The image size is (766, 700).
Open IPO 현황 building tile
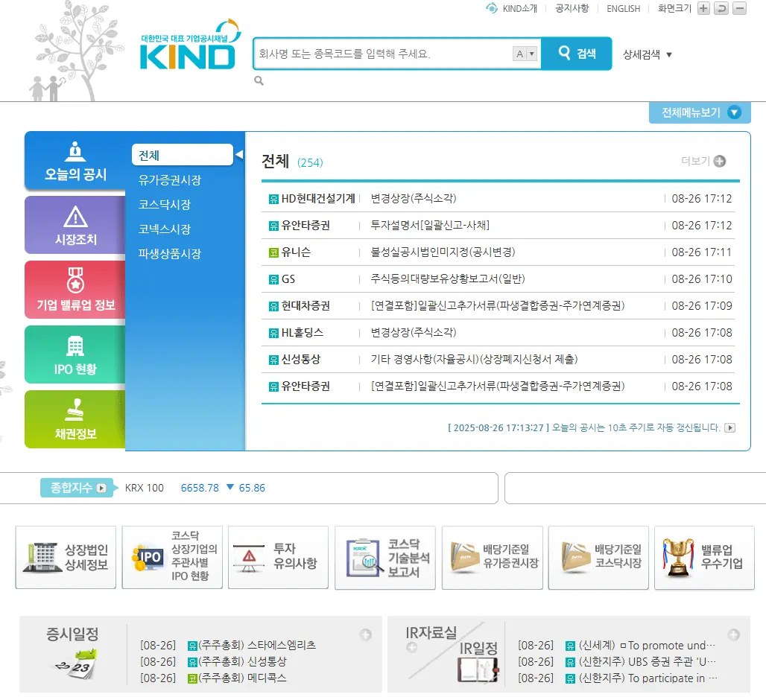tap(75, 354)
